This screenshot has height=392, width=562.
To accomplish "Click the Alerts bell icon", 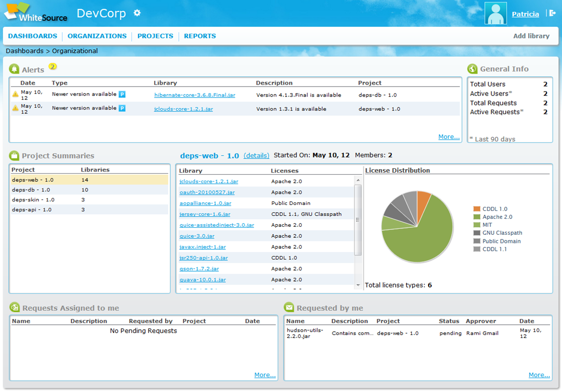I will click(14, 68).
